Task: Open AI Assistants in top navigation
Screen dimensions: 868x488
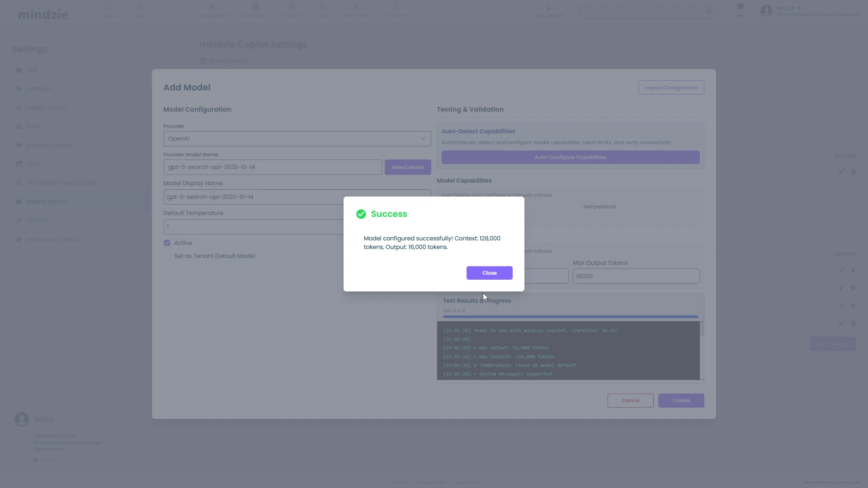Action: point(398,10)
